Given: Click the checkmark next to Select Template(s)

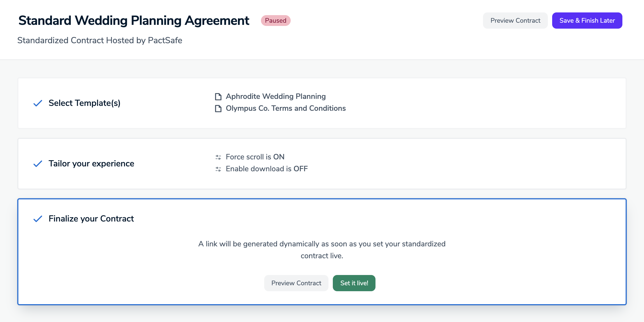Looking at the screenshot, I should 38,103.
